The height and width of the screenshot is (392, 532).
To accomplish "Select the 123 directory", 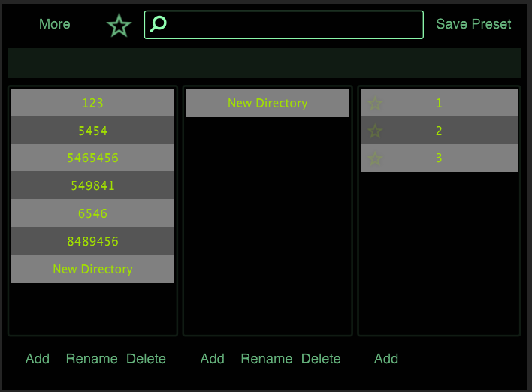I will tap(92, 103).
